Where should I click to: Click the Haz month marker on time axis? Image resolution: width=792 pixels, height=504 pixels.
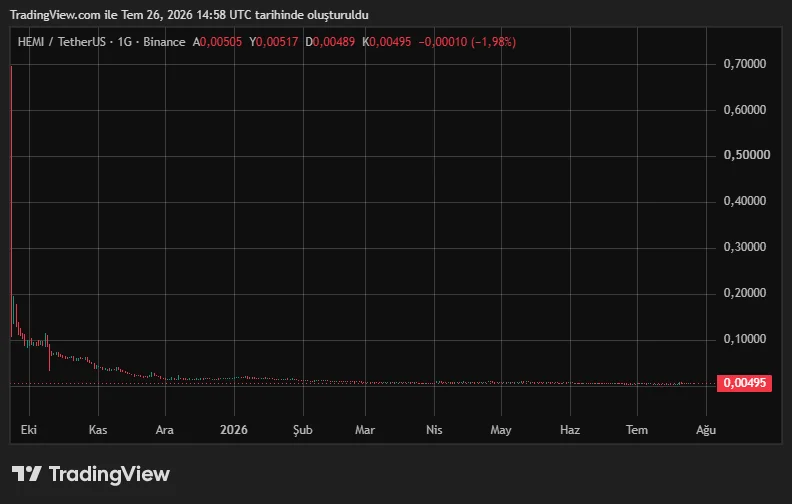570,430
